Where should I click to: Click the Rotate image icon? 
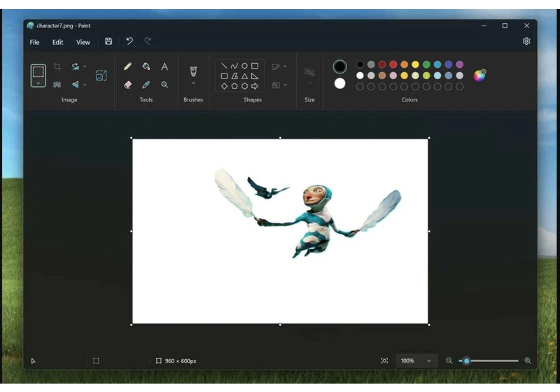point(75,66)
